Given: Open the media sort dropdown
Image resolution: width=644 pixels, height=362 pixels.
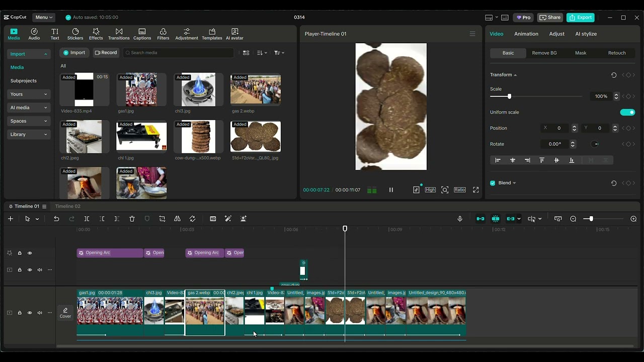Looking at the screenshot, I should [x=262, y=53].
